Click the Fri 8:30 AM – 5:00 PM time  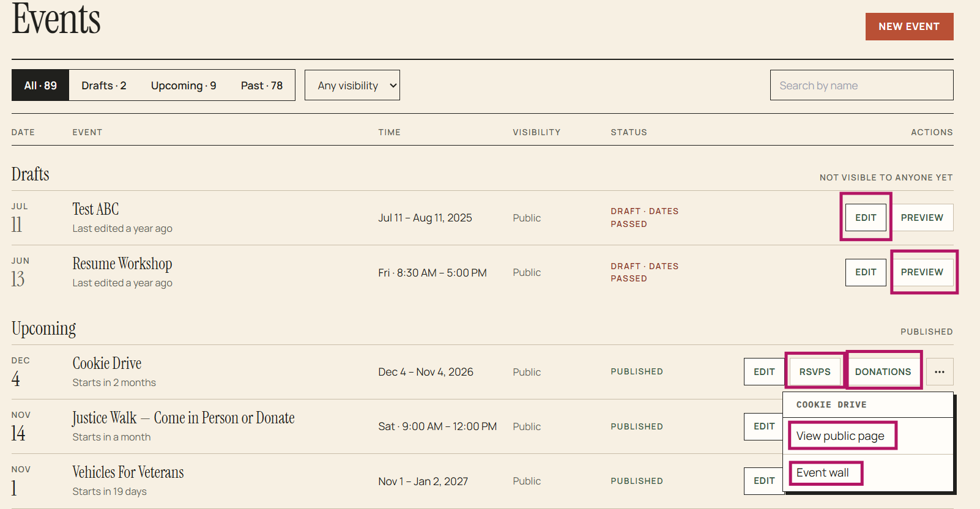pyautogui.click(x=432, y=272)
